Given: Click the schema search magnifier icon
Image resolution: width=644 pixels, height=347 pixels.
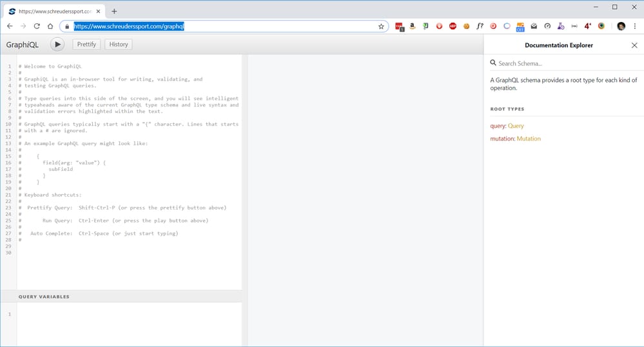Looking at the screenshot, I should click(x=493, y=63).
